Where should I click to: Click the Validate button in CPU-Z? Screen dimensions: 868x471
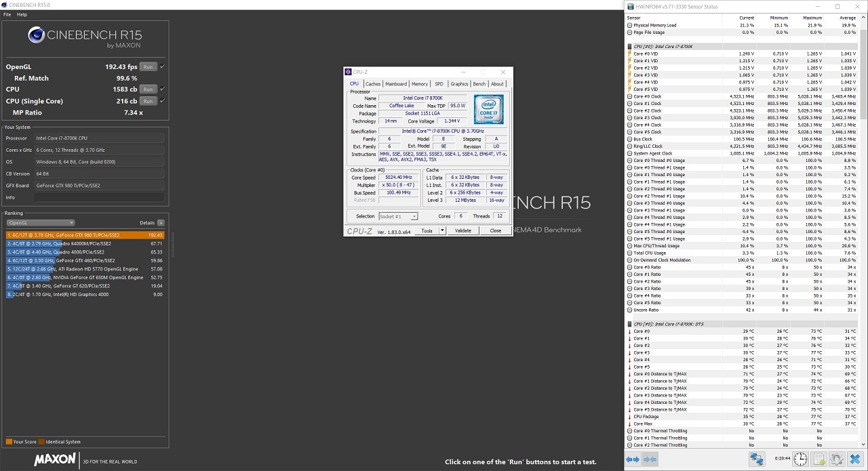[x=462, y=230]
